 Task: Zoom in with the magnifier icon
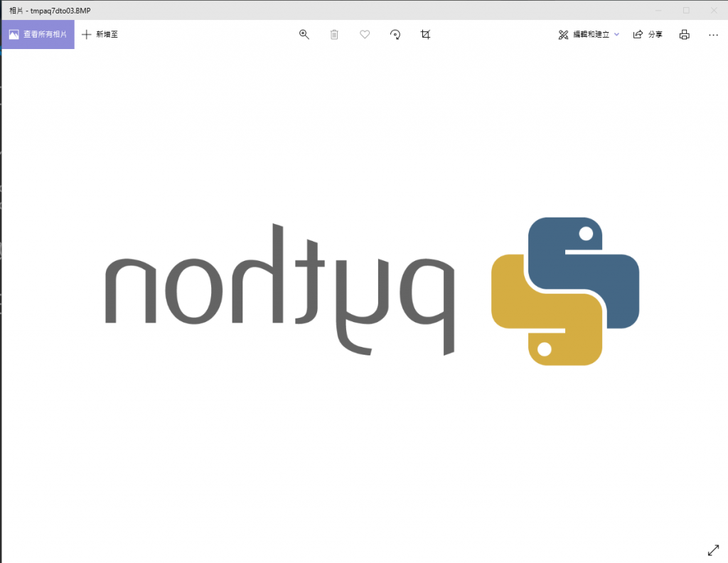[304, 34]
